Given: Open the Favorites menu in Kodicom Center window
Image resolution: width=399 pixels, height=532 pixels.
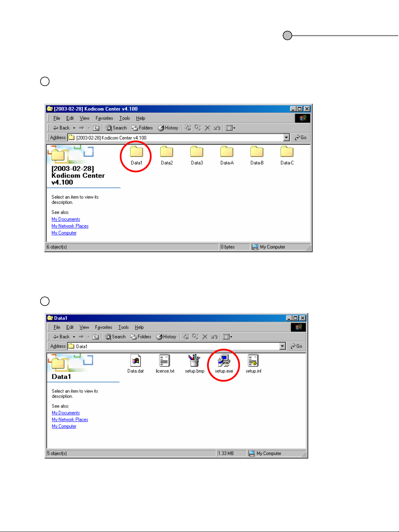Looking at the screenshot, I should [x=104, y=119].
